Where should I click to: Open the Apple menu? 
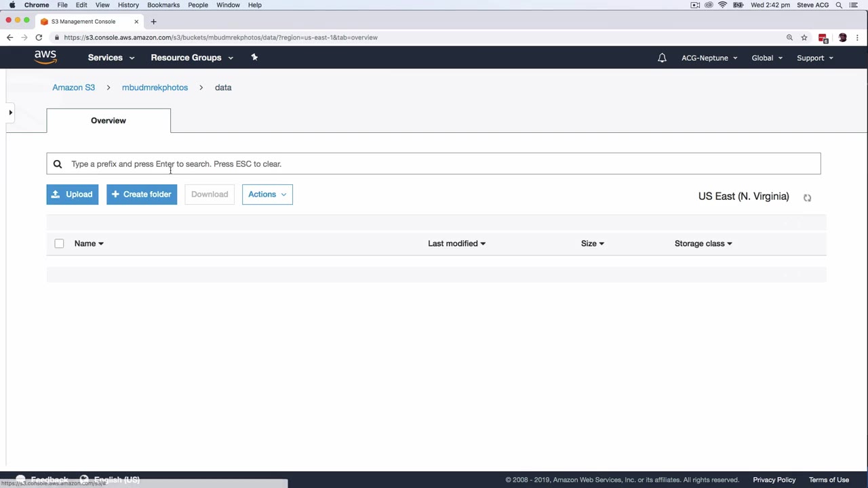tap(12, 5)
